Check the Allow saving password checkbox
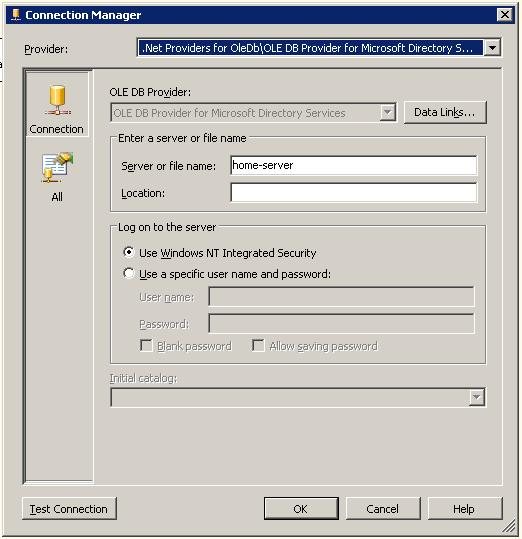This screenshot has height=539, width=522. click(x=258, y=345)
